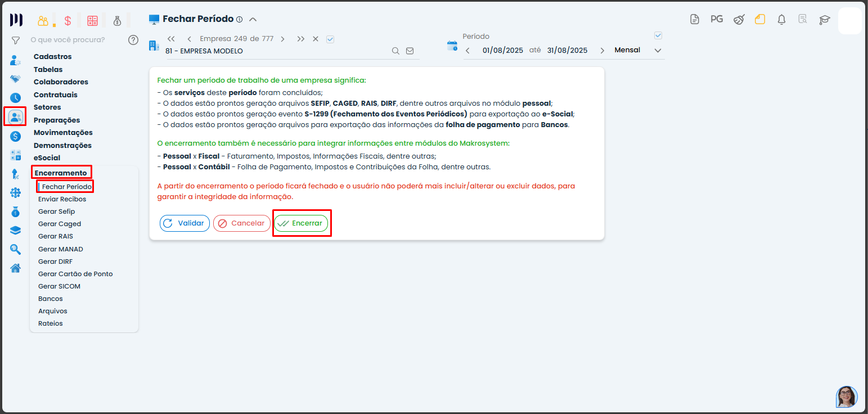This screenshot has width=868, height=414.
Task: Open the help question mark icon
Action: click(x=133, y=40)
